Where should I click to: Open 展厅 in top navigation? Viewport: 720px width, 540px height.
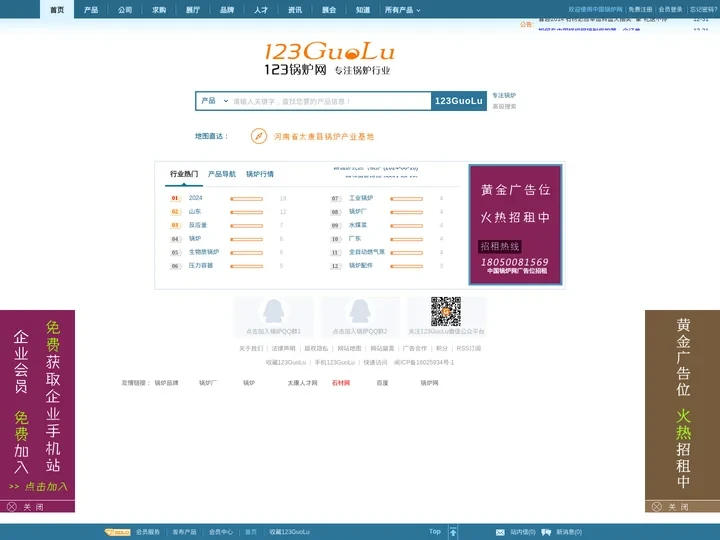(x=193, y=10)
